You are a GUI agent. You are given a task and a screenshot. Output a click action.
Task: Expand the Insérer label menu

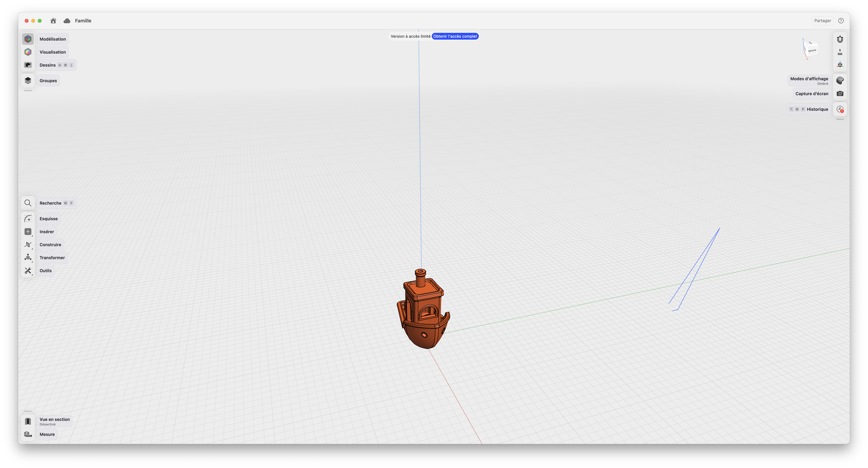[x=46, y=232]
